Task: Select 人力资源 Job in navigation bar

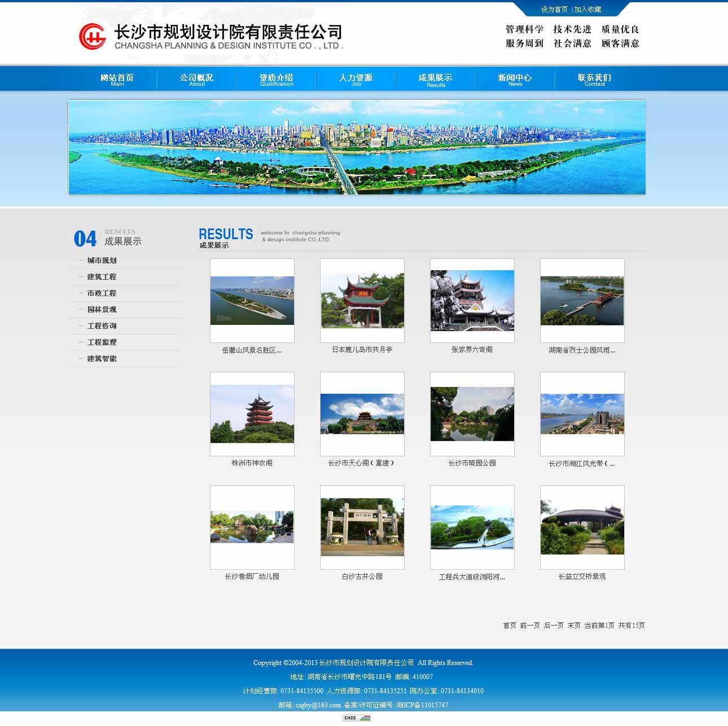Action: (356, 79)
